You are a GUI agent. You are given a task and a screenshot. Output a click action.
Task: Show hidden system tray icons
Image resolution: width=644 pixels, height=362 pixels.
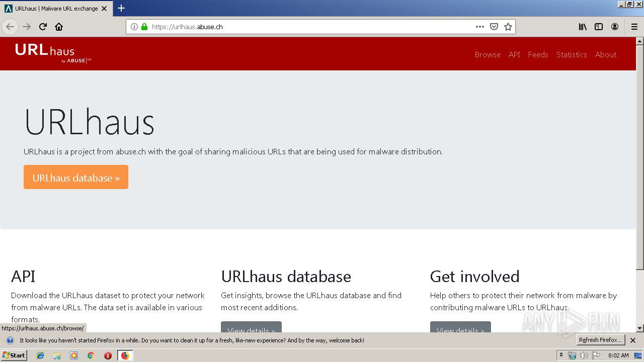[x=561, y=355]
